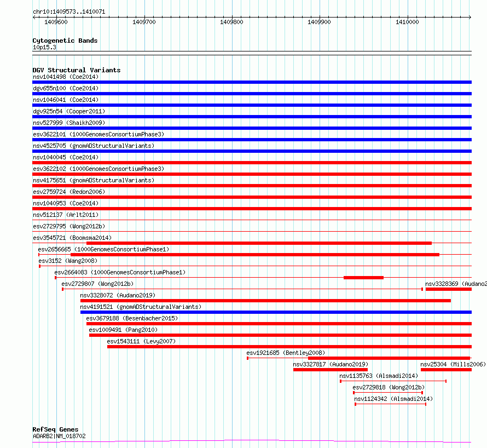487x448 pixels.
Task: Click nsv3328369 (Audano) label at right
Action: pos(456,284)
